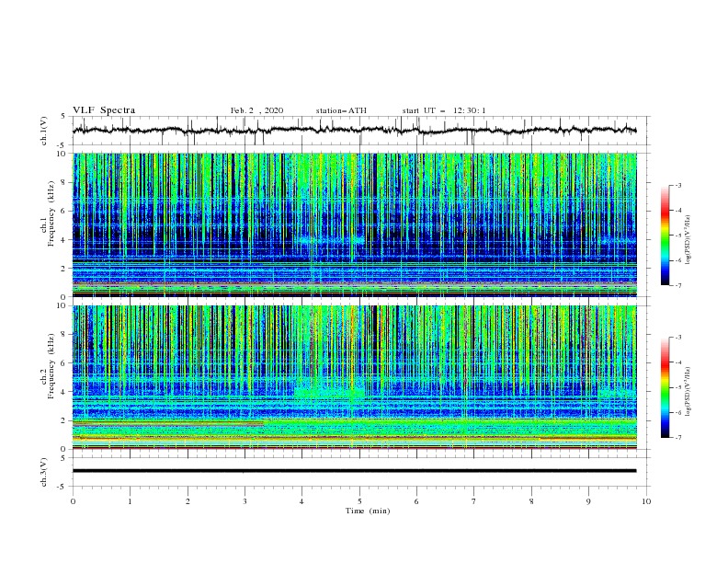The image size is (728, 563).
Task: Click time-axis tick label "5"
Action: (x=359, y=501)
